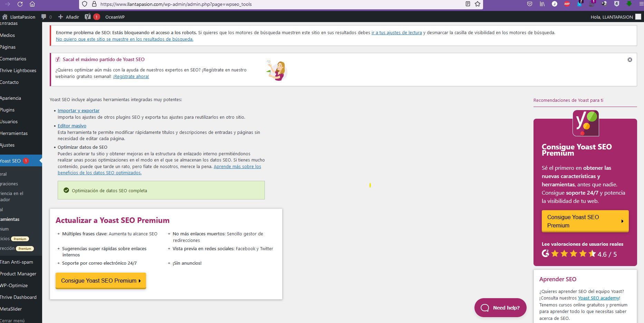
Task: Open Hola, LLANTAPASION account menu
Action: point(612,17)
